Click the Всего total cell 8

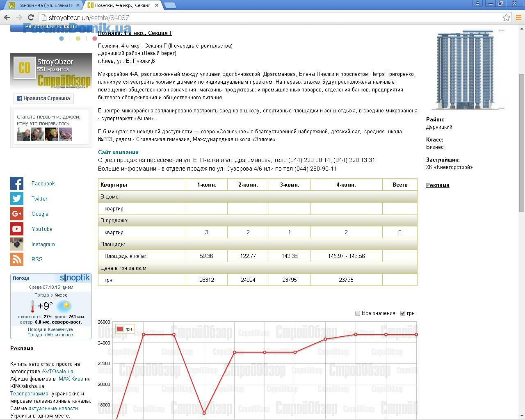[x=400, y=232]
